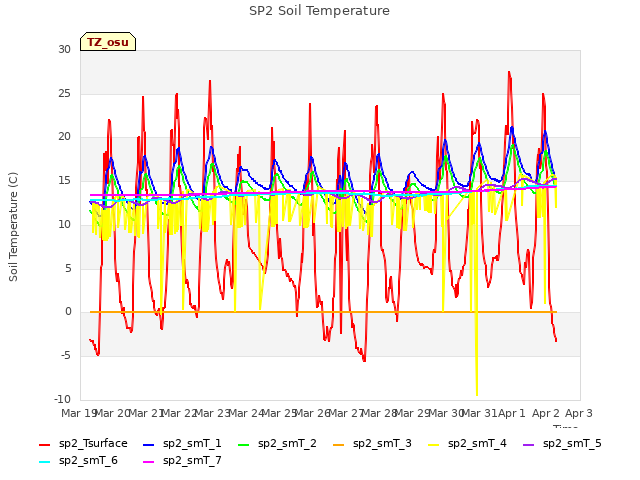The image size is (640, 480).
Task: Click the magenta sp2_smT_7 legend swatch
Action: tap(149, 462)
